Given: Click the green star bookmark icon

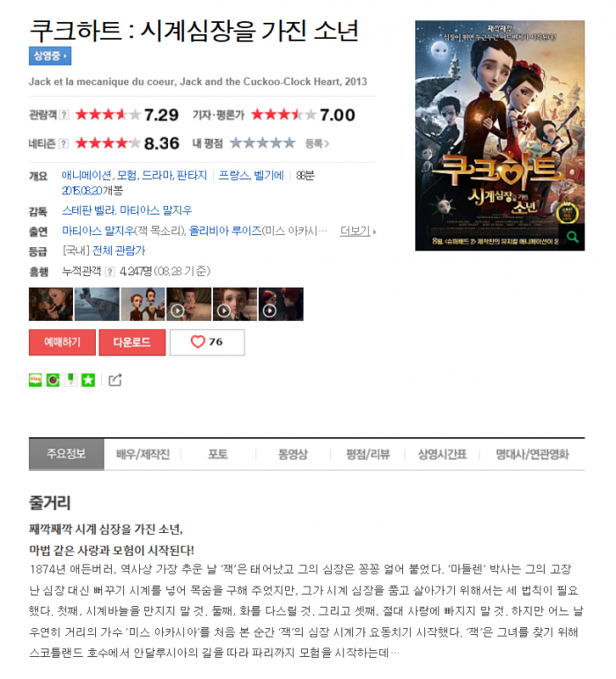Looking at the screenshot, I should pyautogui.click(x=88, y=380).
